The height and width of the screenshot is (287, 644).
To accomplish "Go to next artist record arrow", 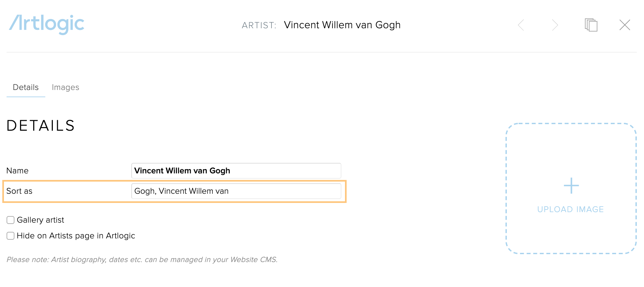I will click(555, 25).
